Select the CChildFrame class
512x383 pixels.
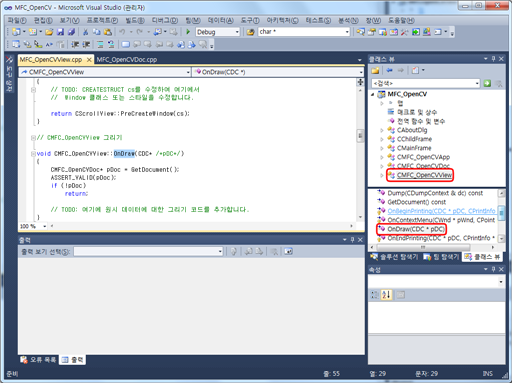pyautogui.click(x=414, y=139)
